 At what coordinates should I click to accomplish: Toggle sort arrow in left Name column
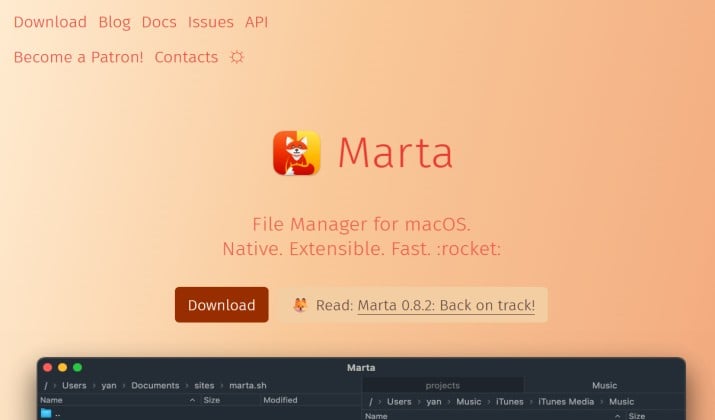click(192, 400)
